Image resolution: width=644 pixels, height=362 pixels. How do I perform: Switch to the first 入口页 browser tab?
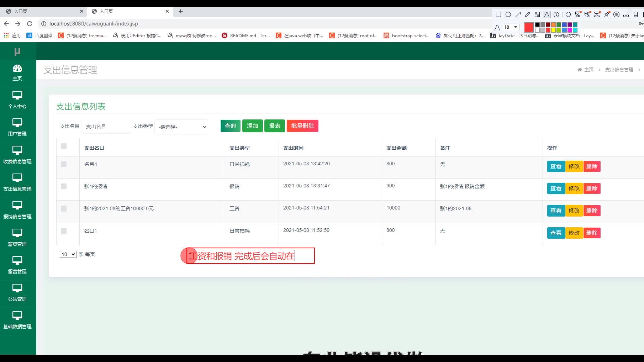click(44, 11)
